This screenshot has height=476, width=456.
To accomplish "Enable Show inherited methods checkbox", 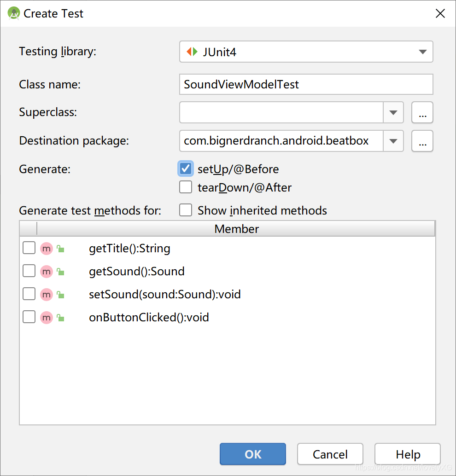I will (185, 210).
